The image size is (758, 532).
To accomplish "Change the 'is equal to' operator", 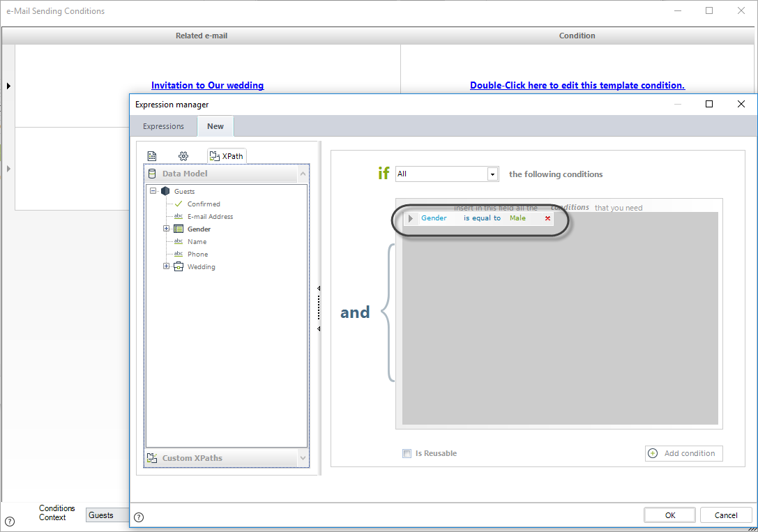I will 482,218.
